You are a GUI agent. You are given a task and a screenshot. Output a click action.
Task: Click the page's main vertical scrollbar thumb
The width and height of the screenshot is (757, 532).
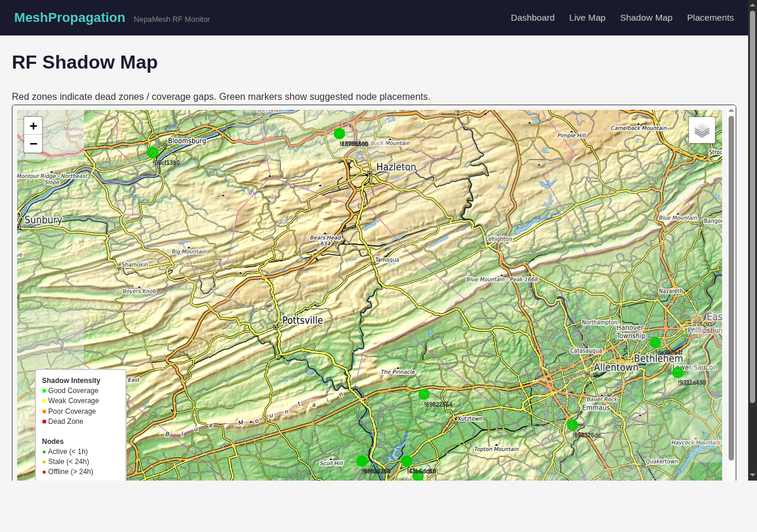click(753, 207)
